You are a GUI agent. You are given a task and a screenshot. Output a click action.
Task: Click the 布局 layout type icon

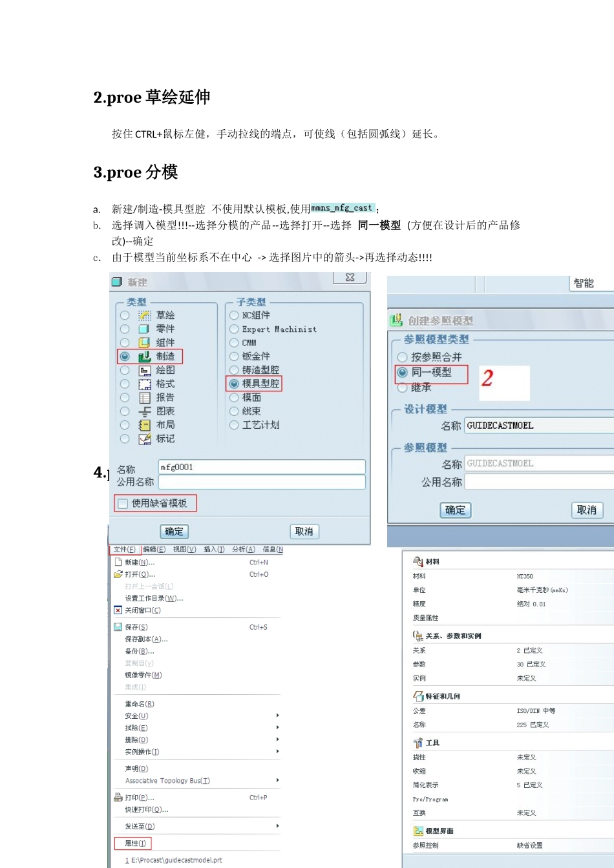click(x=145, y=425)
